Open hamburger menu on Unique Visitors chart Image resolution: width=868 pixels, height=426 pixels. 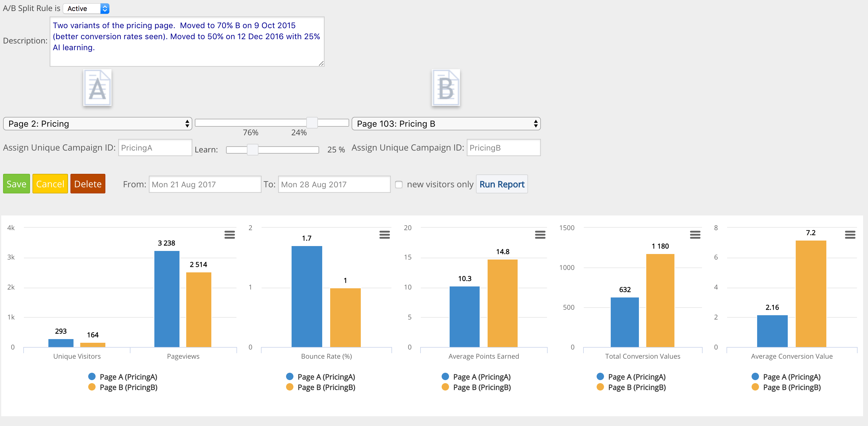pyautogui.click(x=229, y=235)
